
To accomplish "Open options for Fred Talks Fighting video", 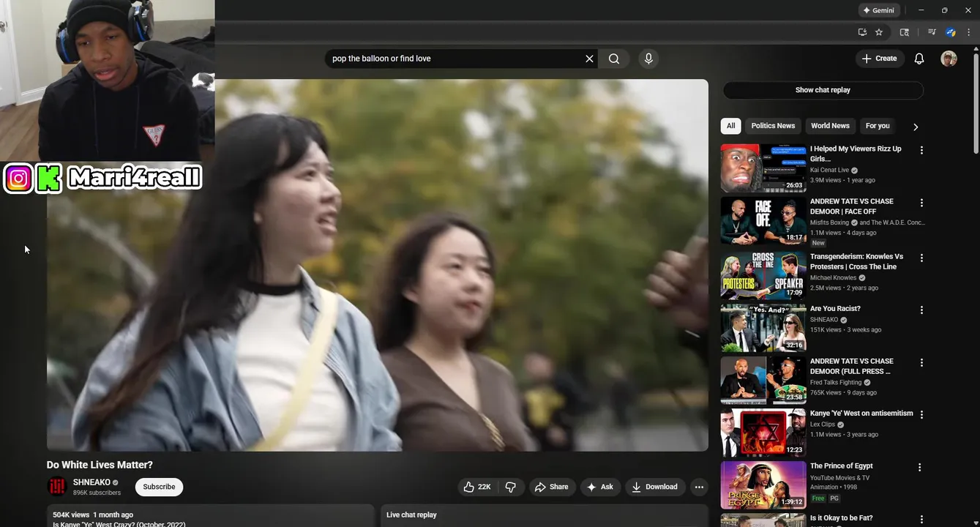I will coord(921,362).
